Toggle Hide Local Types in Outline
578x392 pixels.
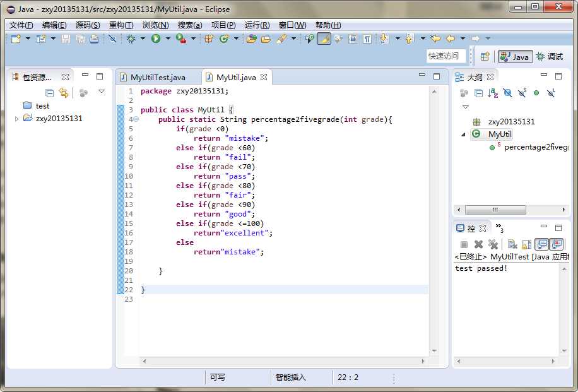tap(551, 93)
